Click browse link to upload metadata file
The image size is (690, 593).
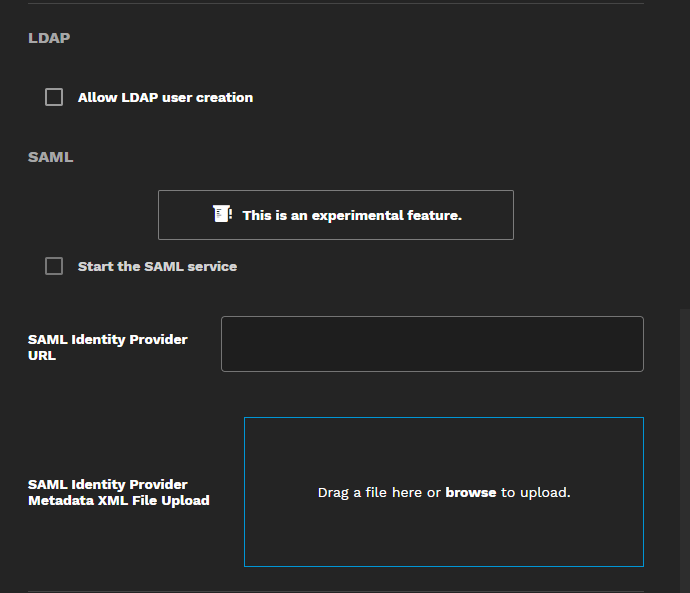pos(470,493)
